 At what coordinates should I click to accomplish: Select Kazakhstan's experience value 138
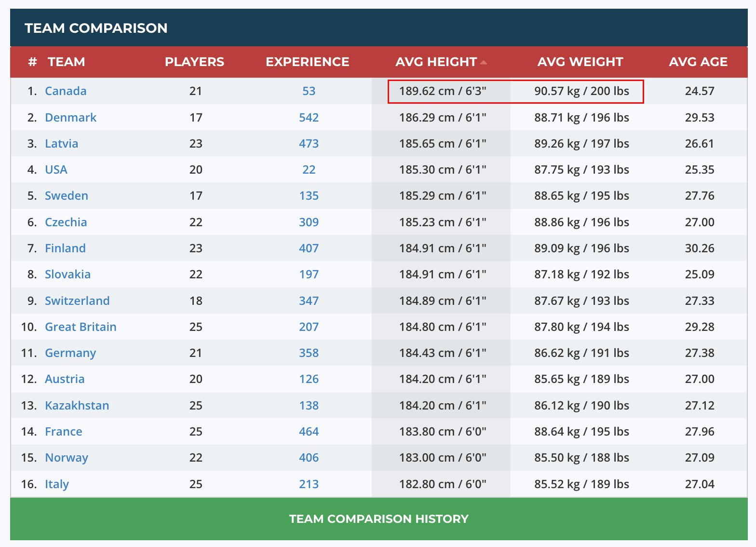pos(309,406)
